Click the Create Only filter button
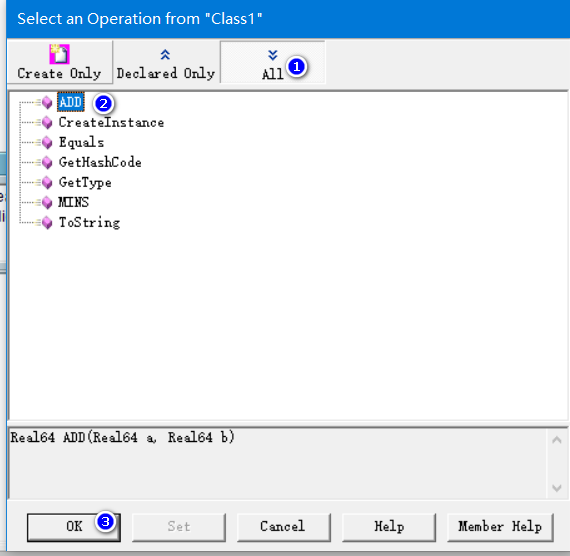The image size is (570, 556). pos(60,62)
